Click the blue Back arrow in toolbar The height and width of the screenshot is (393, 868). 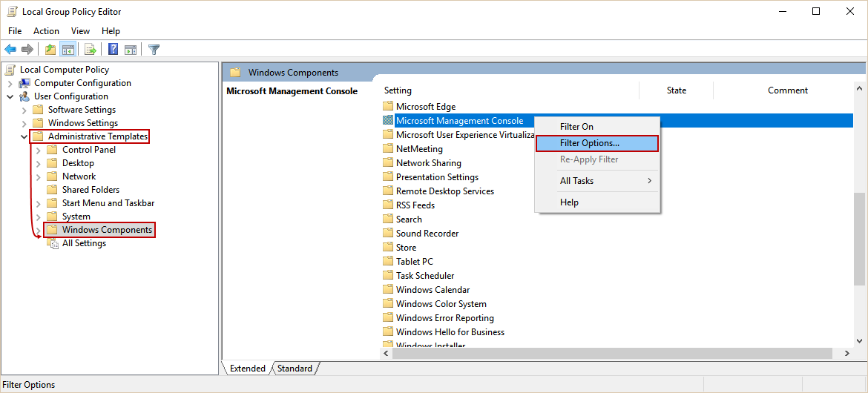coord(10,50)
